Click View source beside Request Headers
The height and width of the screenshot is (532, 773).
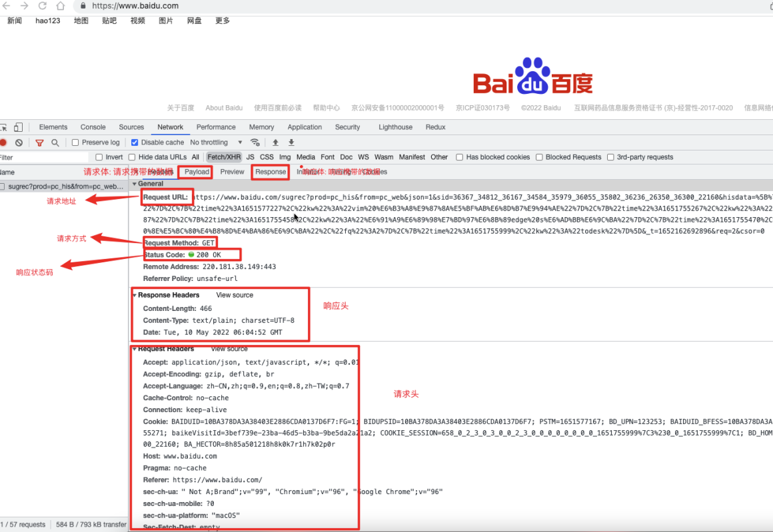point(229,349)
